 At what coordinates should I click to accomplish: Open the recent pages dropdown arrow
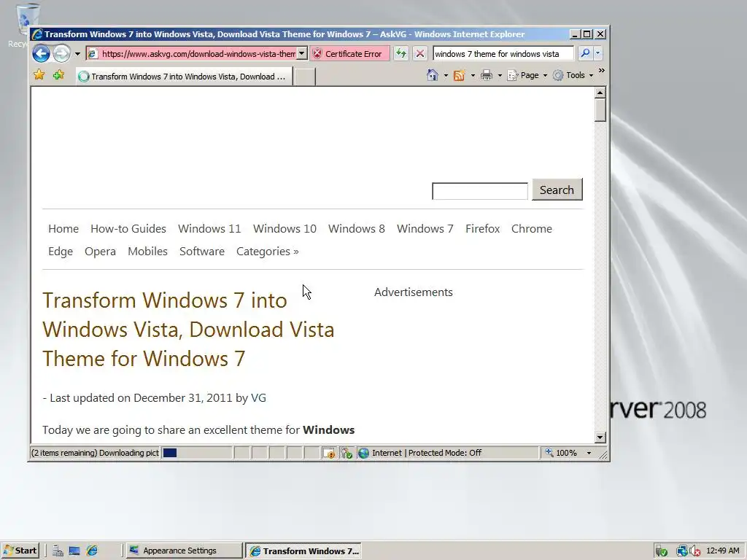(x=77, y=54)
